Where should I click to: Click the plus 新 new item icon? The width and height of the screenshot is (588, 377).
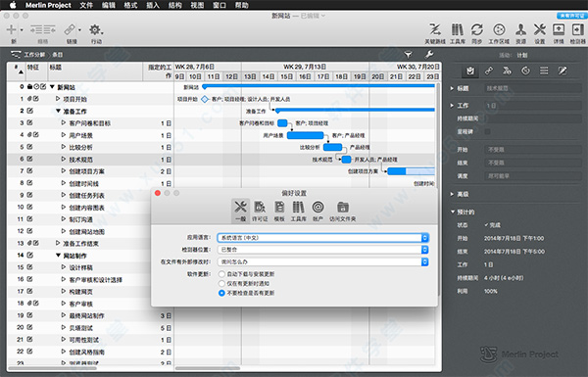pos(12,29)
